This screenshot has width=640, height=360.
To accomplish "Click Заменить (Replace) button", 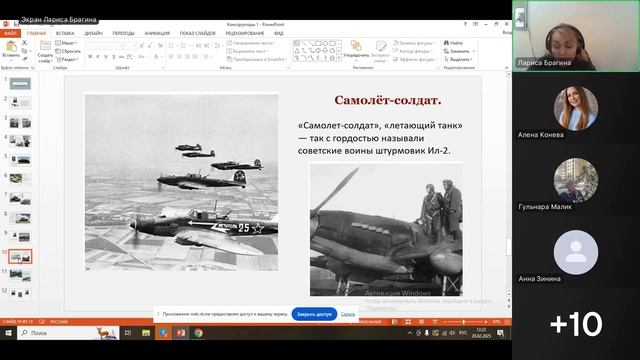I will [x=459, y=51].
